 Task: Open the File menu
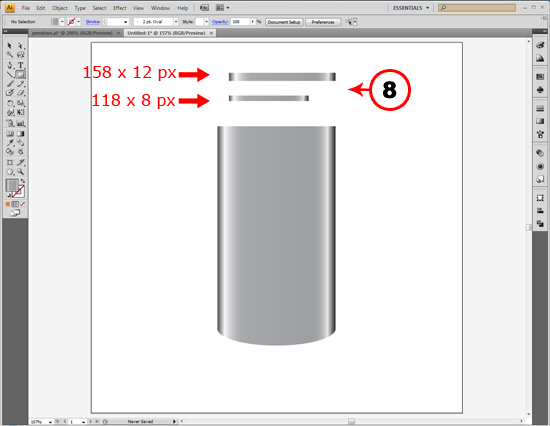[26, 8]
